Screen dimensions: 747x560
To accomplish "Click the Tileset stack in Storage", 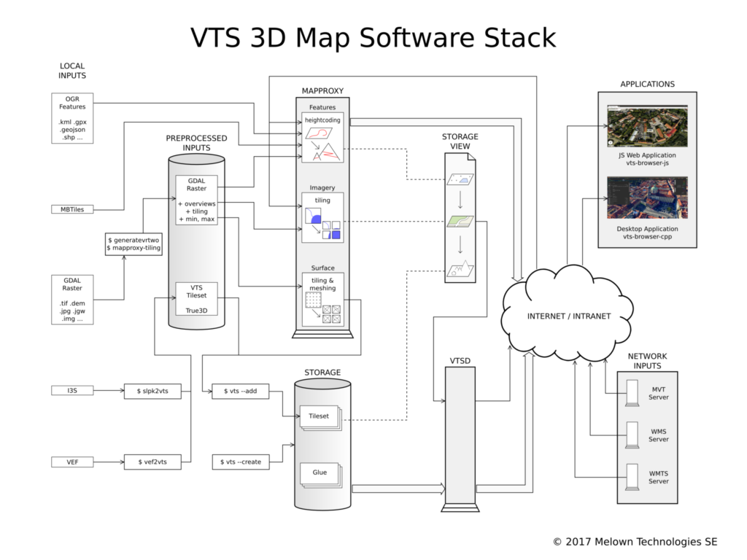I will coord(320,418).
